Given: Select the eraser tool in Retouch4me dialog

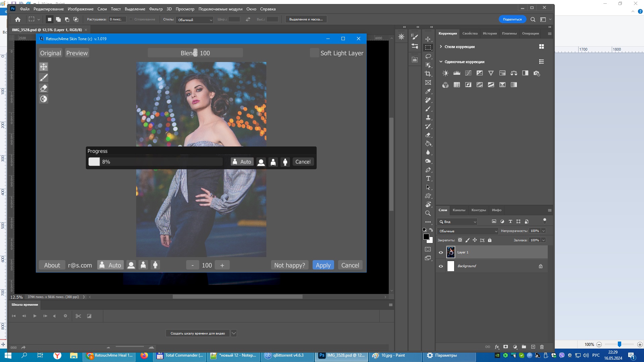Looking at the screenshot, I should tap(44, 88).
